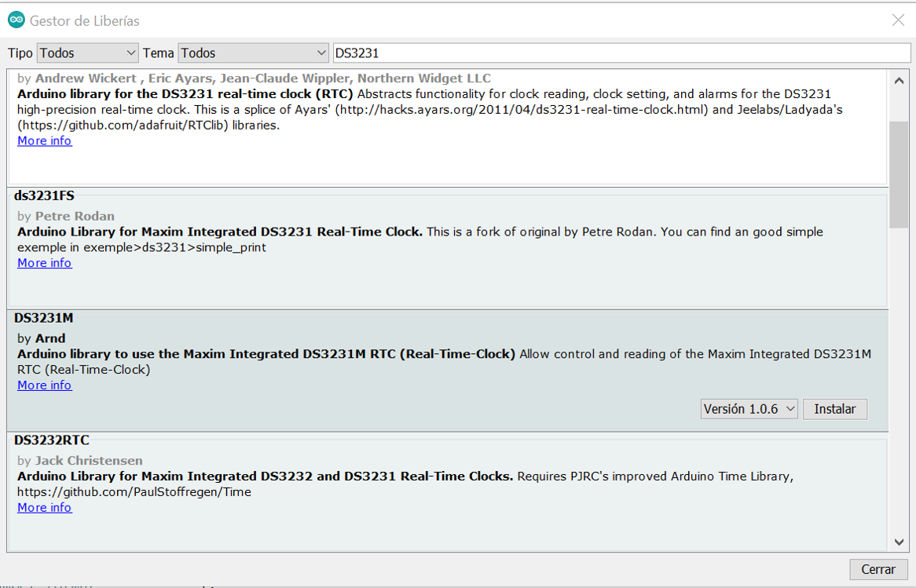916x588 pixels.
Task: Click the scrollbar down arrow
Action: [x=899, y=542]
